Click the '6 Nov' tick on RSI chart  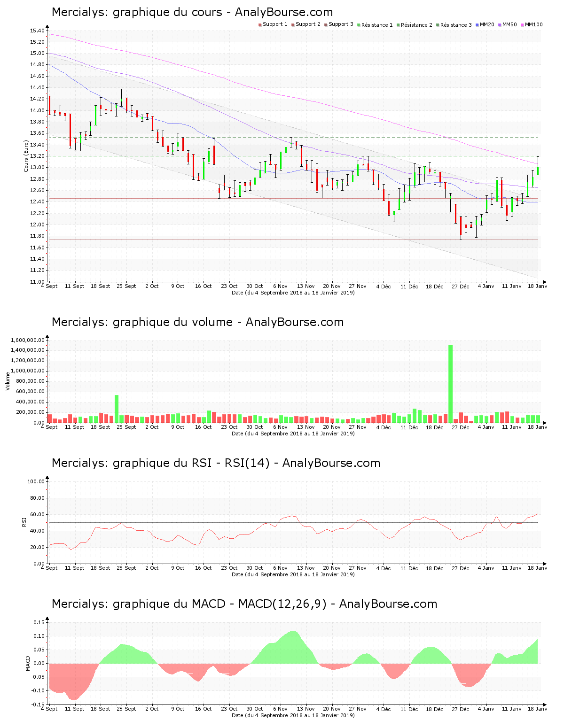[280, 568]
